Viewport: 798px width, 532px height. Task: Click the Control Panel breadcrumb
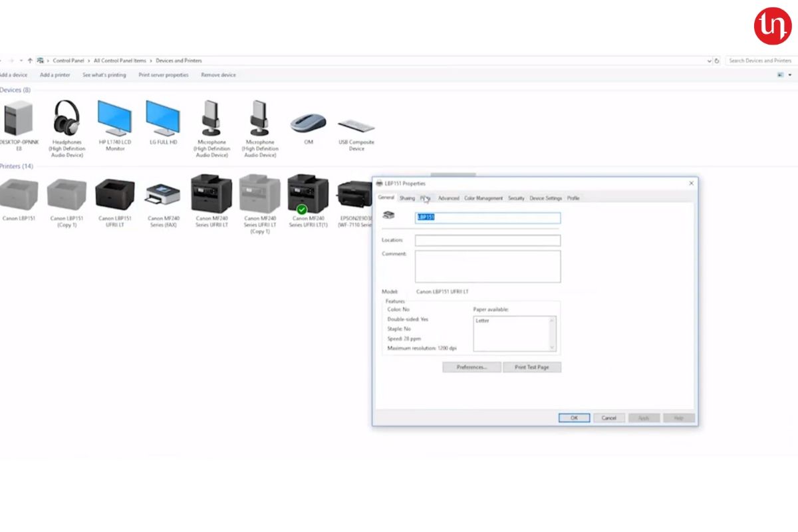68,61
